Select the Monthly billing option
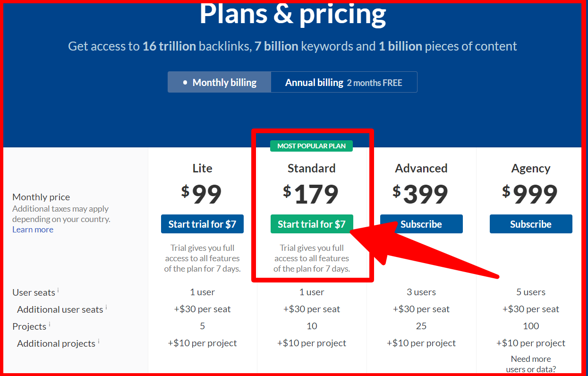Image resolution: width=588 pixels, height=376 pixels. (x=220, y=82)
